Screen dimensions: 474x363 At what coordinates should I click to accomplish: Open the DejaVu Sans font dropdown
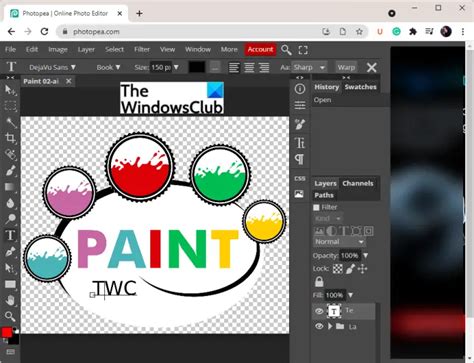point(52,67)
